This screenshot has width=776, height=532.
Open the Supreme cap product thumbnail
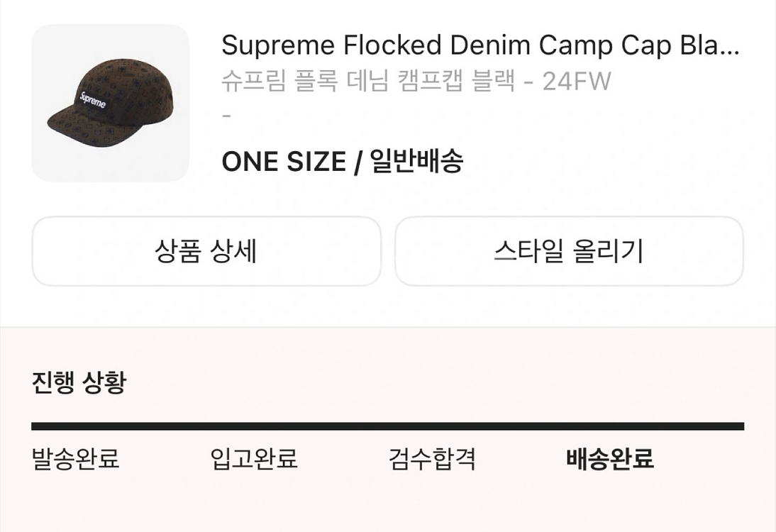[110, 103]
